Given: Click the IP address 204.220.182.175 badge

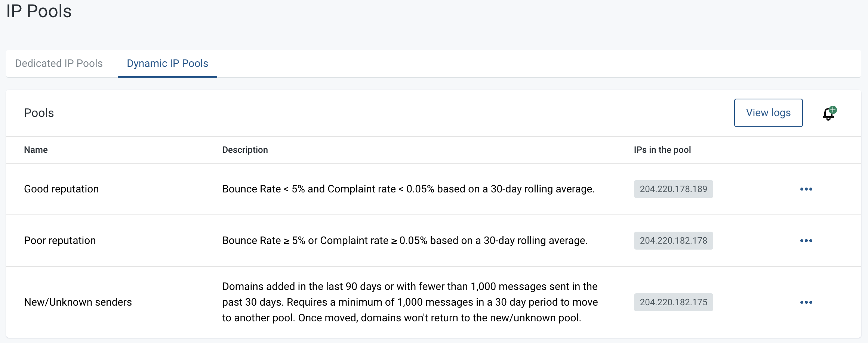Looking at the screenshot, I should (673, 302).
